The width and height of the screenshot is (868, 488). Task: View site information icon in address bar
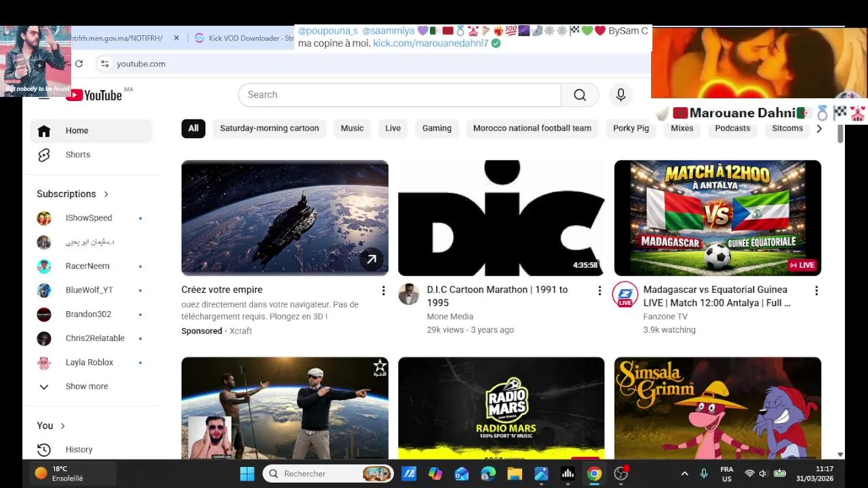[104, 64]
